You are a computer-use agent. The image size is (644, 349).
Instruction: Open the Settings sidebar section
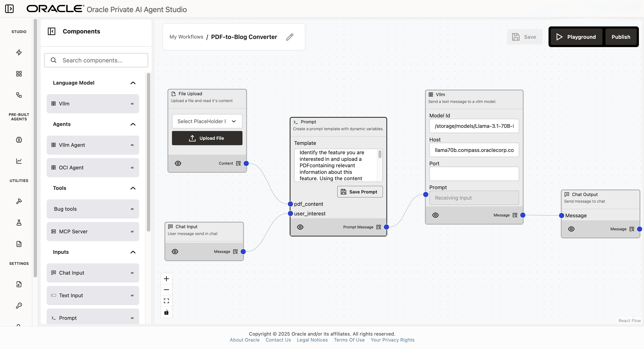pyautogui.click(x=19, y=263)
